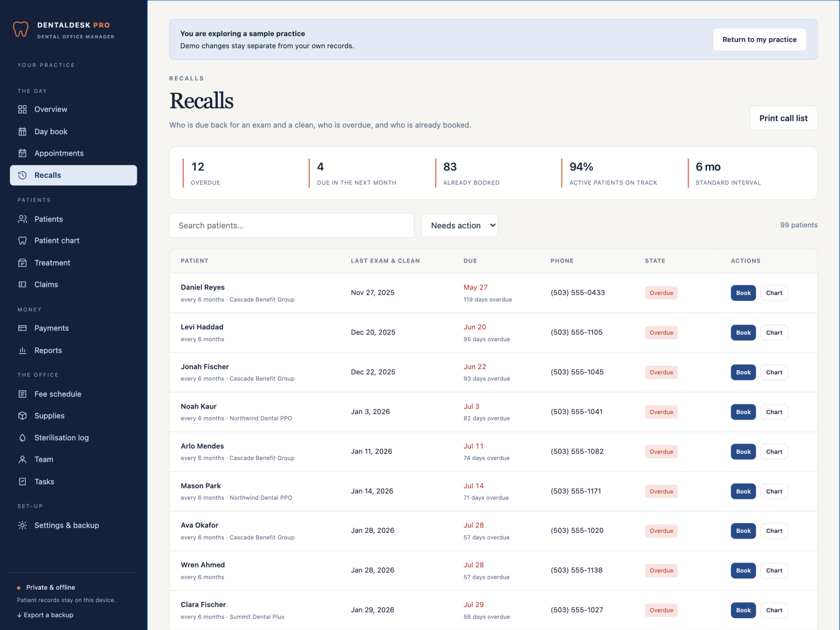Click the Claims ticket icon
Image resolution: width=840 pixels, height=630 pixels.
click(x=22, y=284)
